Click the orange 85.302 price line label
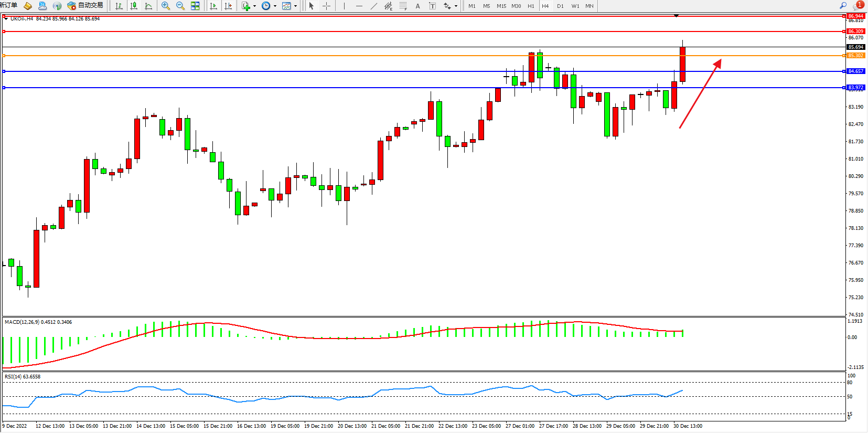This screenshot has height=433, width=868. (855, 56)
